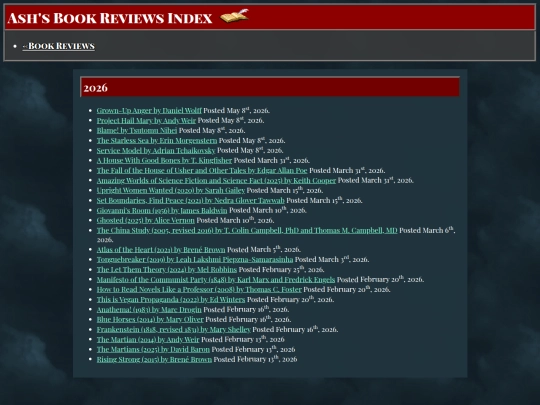Screen dimensions: 540x405
Task: Open This is Vegan Propaganda by Ed Winters
Action: [171, 300]
